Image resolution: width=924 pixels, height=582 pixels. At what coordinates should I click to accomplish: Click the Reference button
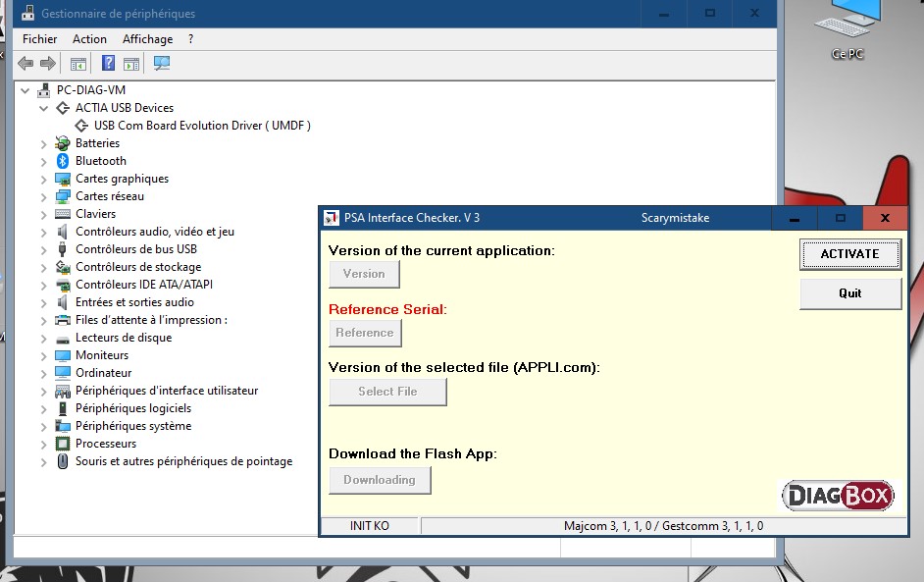(365, 333)
